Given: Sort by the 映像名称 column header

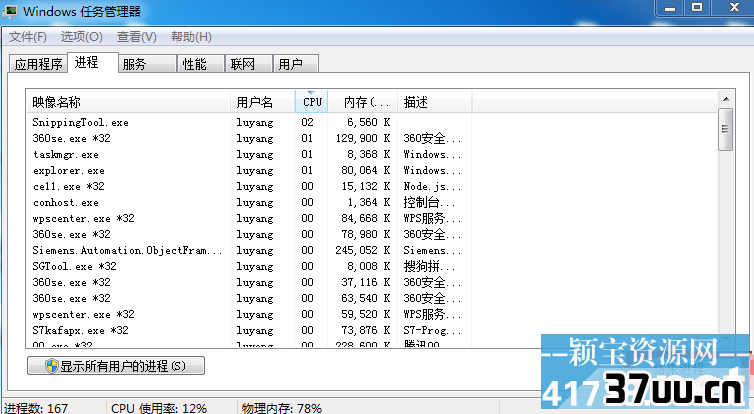Looking at the screenshot, I should click(128, 102).
